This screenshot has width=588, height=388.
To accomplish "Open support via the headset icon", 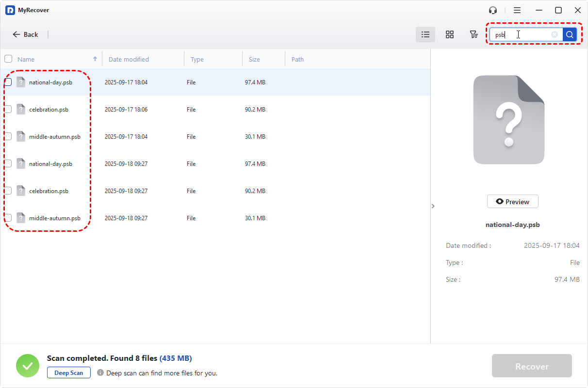I will coord(493,10).
